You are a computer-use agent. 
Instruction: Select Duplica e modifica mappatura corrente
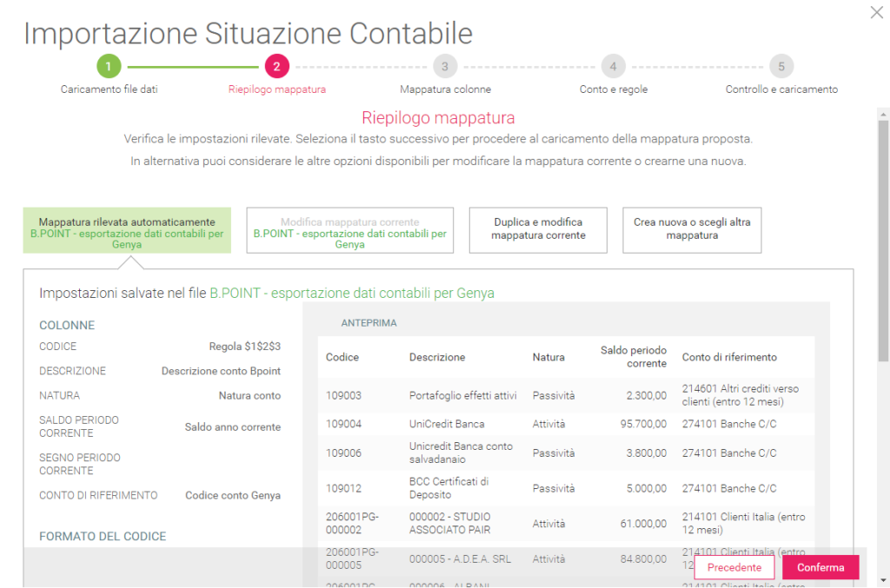(x=538, y=230)
